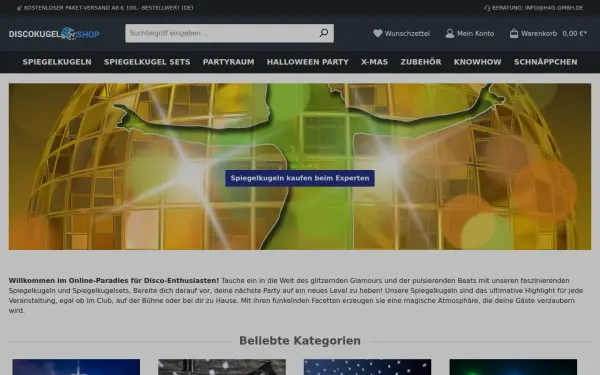Click the Kostenloser Paket-Versand notice
Viewport: 600px width, 375px height.
(109, 8)
